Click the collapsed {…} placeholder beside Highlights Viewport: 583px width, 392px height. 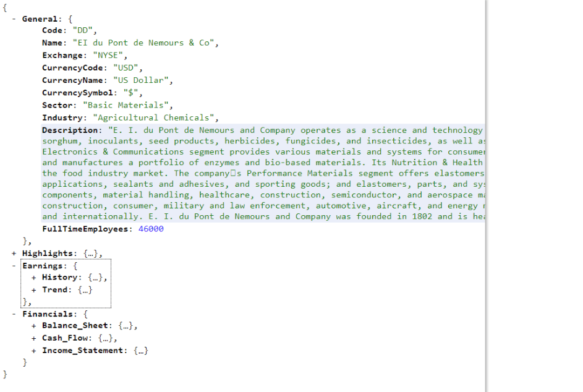point(90,254)
